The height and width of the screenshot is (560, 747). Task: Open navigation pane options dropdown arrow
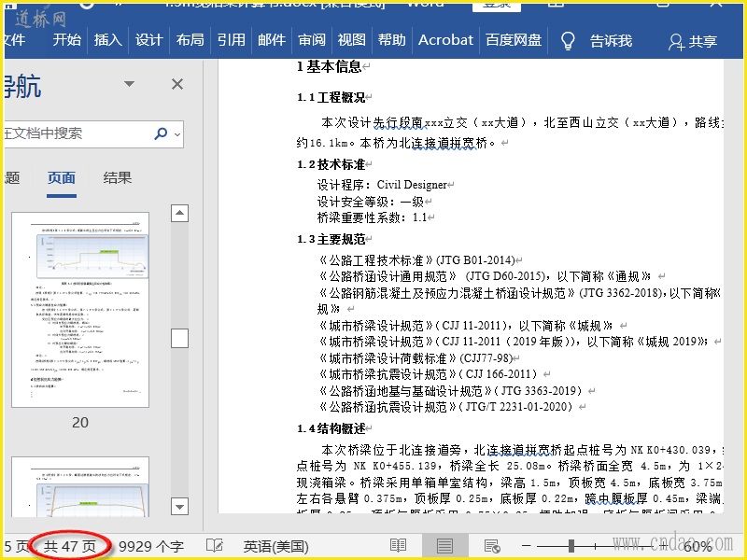coord(129,84)
